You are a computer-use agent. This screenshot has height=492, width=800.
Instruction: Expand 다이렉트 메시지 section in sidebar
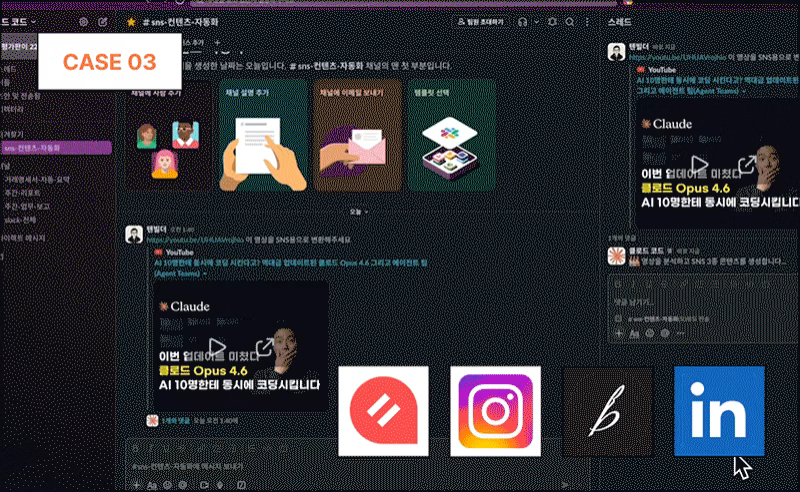(x=23, y=238)
